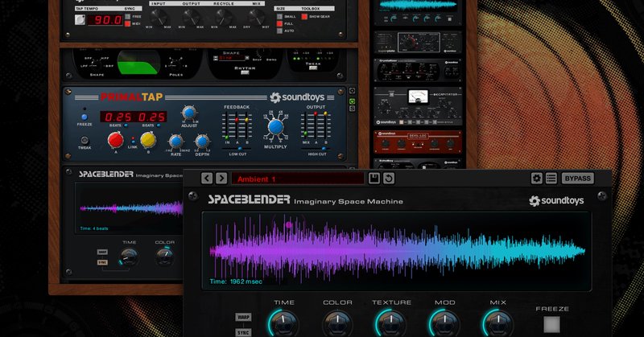Click the tap tempo button
Screen dimensions: 644x337
click(x=80, y=19)
